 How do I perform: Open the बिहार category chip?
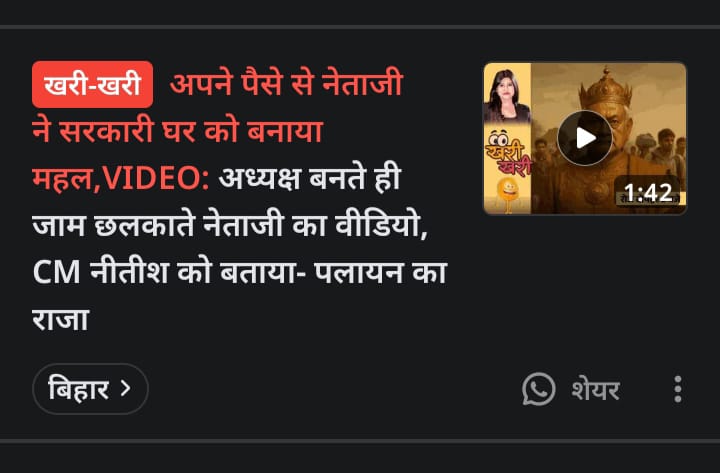pyautogui.click(x=90, y=389)
